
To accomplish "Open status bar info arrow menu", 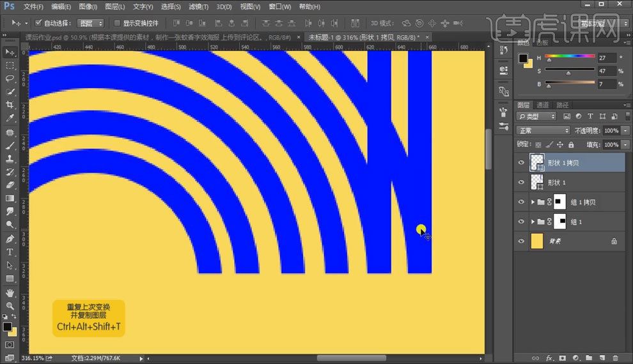I will click(x=141, y=358).
